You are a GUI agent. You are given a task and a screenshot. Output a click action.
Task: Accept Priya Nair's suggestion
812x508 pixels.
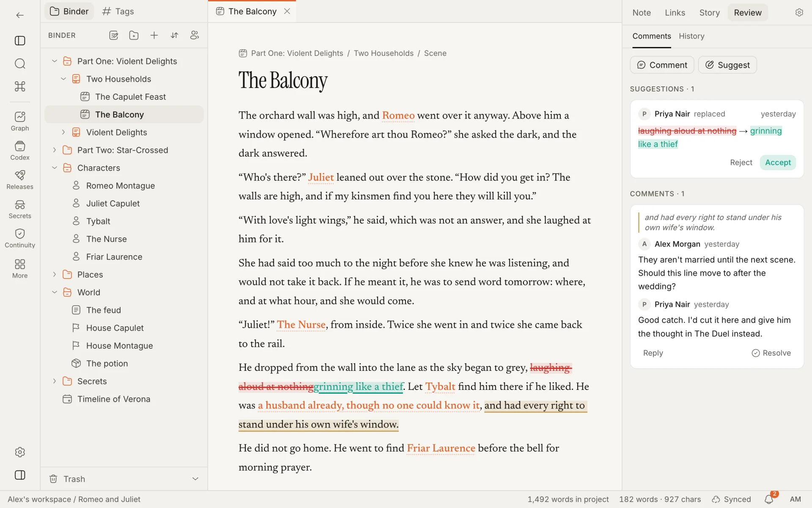tap(778, 163)
